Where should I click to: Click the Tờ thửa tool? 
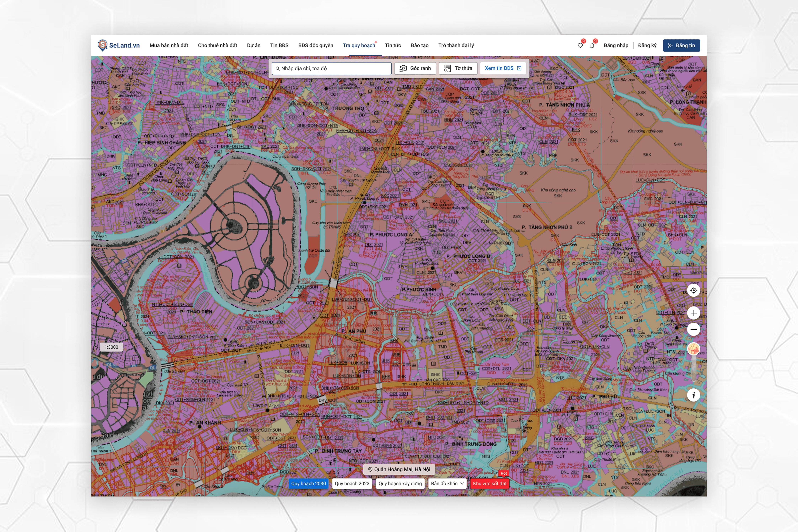pyautogui.click(x=458, y=68)
